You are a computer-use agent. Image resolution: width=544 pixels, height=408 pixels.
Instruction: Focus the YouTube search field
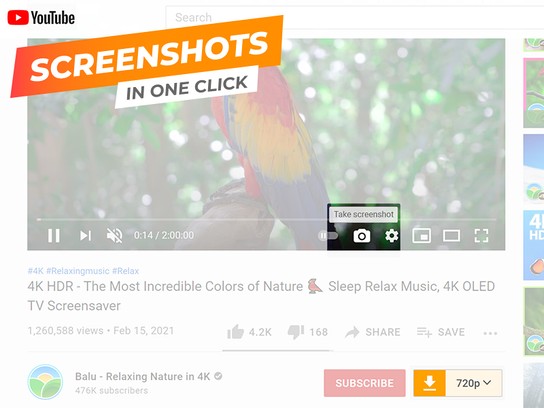[x=355, y=17]
